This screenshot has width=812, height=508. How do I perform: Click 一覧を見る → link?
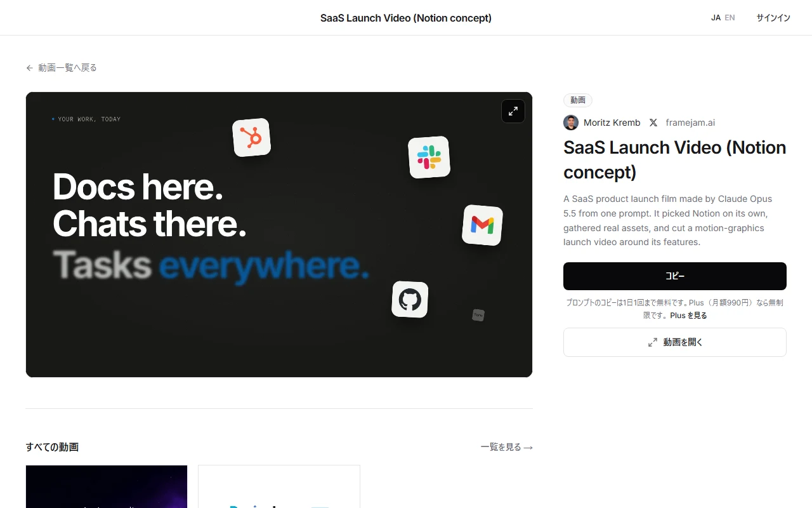(507, 447)
